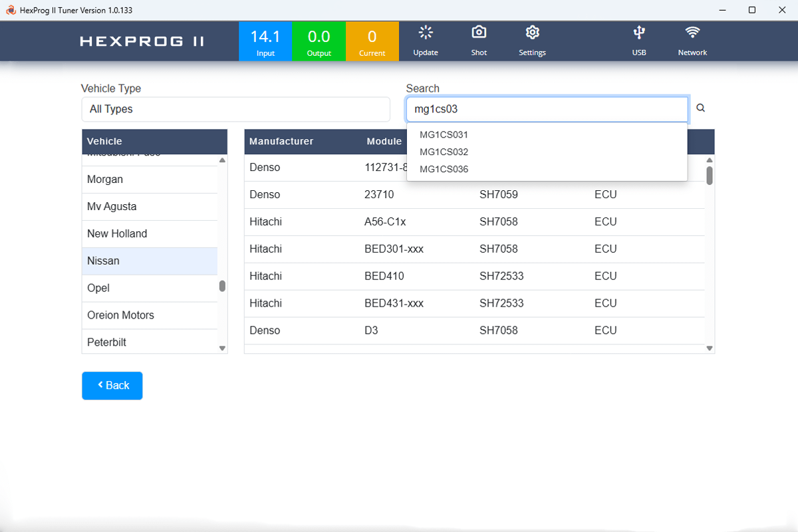Click module table scroll down arrow

(x=710, y=348)
